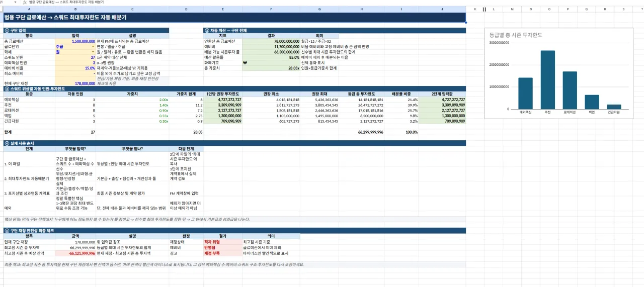Select the 28.05x 총 가중치 cell
Screen dimensions: 644x287
click(x=272, y=68)
